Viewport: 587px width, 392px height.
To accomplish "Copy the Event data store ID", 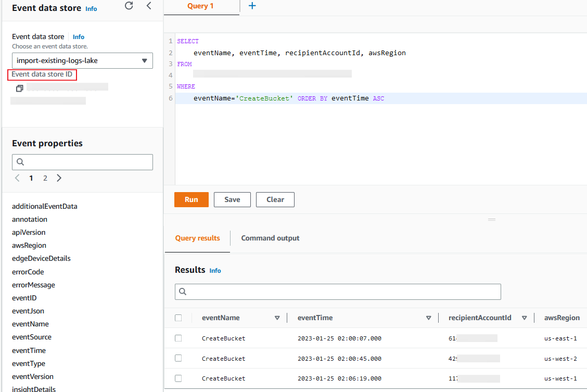I will (19, 88).
